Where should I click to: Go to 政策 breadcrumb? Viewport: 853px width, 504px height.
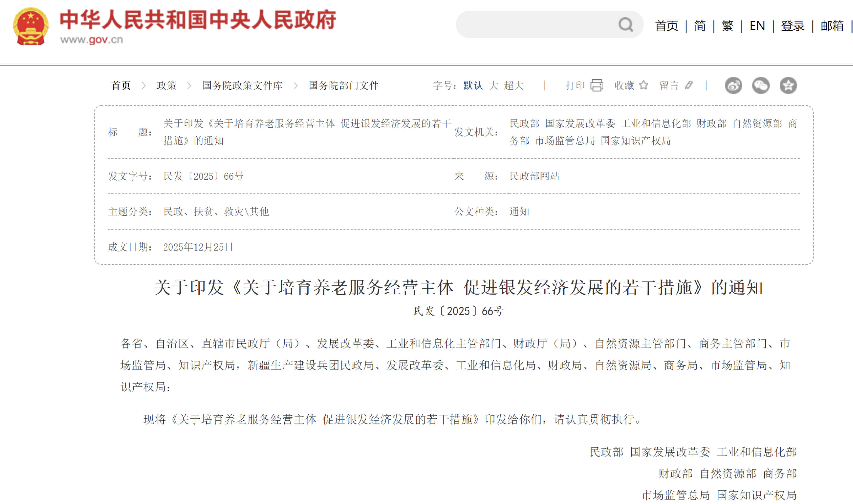point(167,85)
